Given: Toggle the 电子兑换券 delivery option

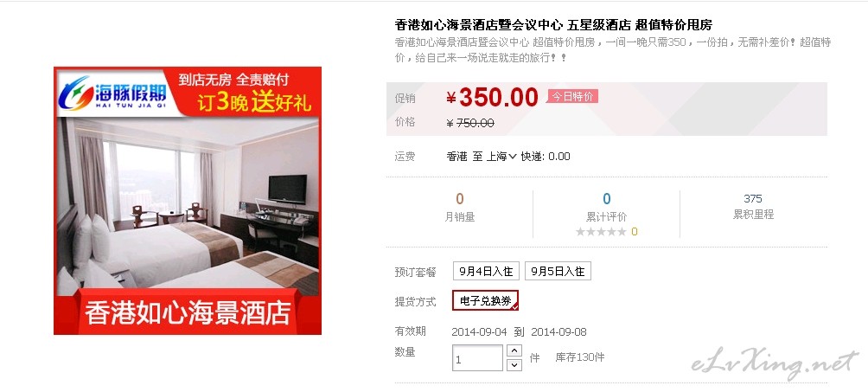Looking at the screenshot, I should (486, 301).
